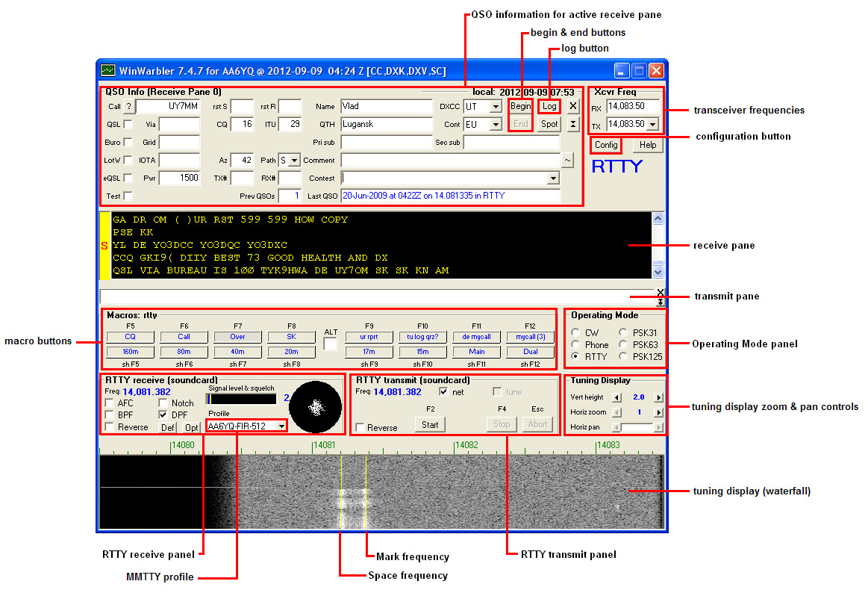
Task: Click the transmit pane resize arrows icon
Action: point(660,302)
